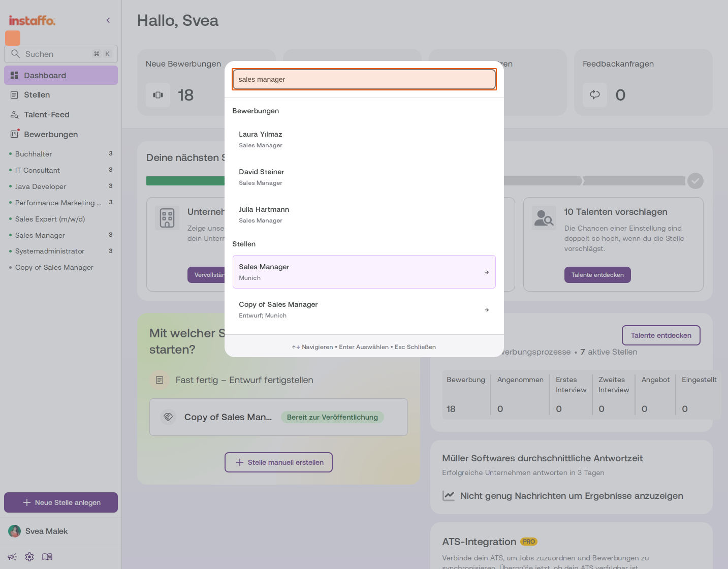Collapse the sidebar with the chevron arrow
This screenshot has width=728, height=569.
click(108, 20)
